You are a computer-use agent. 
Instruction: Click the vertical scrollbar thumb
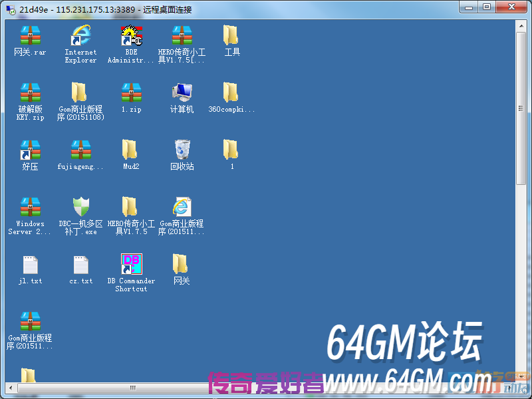[521, 108]
